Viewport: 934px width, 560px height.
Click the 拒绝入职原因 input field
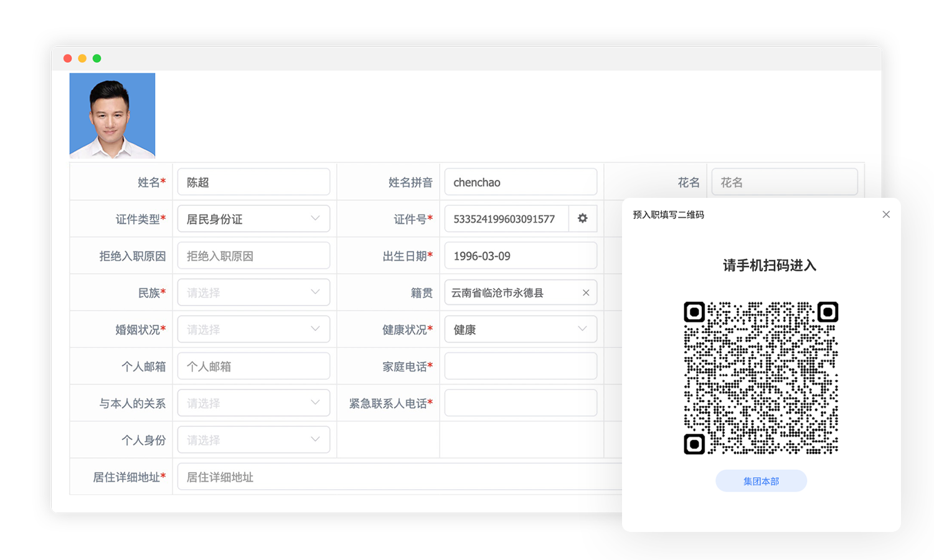pos(253,256)
